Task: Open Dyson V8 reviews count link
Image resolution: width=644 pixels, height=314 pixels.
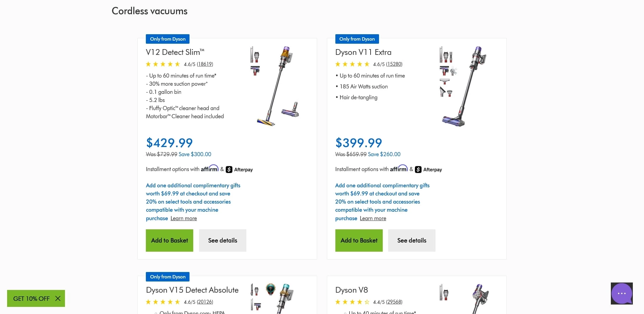Action: pyautogui.click(x=394, y=302)
